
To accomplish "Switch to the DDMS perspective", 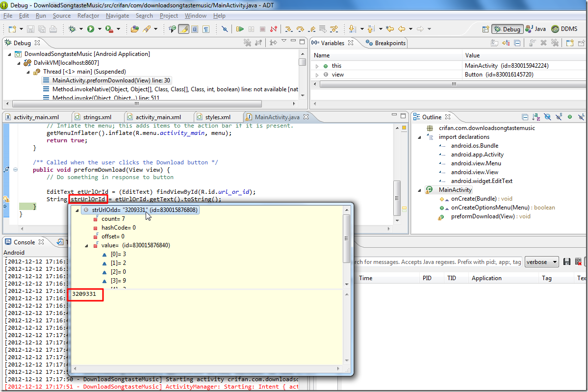I will point(564,29).
